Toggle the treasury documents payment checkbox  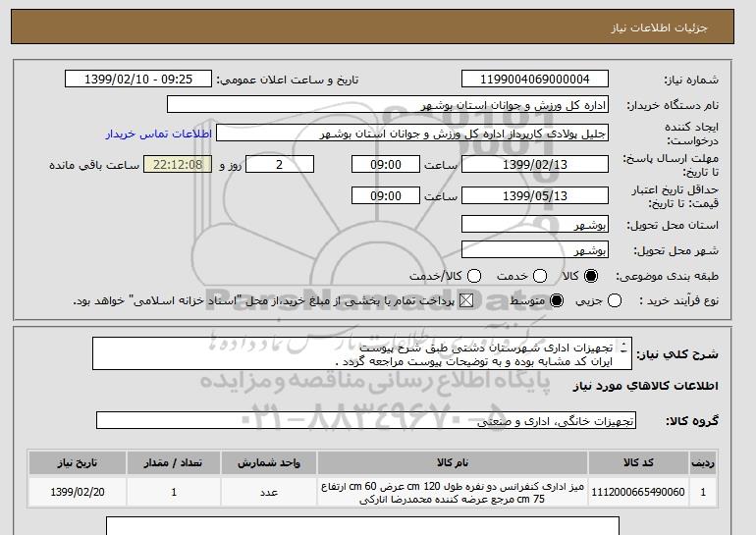[466, 300]
